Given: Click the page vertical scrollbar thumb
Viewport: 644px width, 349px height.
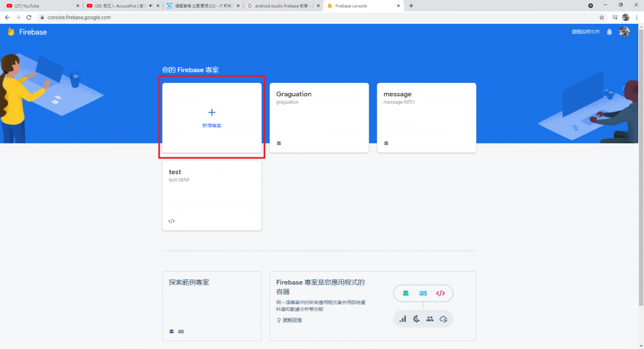Looking at the screenshot, I should pos(641,166).
